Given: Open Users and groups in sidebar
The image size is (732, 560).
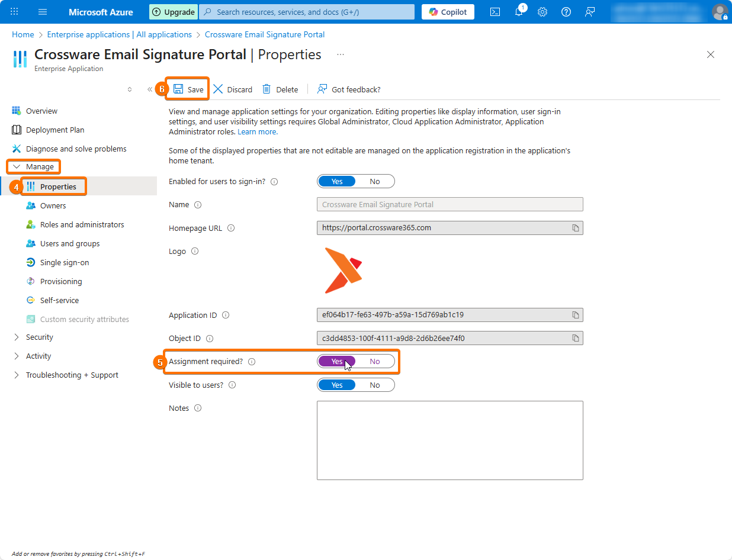Looking at the screenshot, I should (69, 244).
